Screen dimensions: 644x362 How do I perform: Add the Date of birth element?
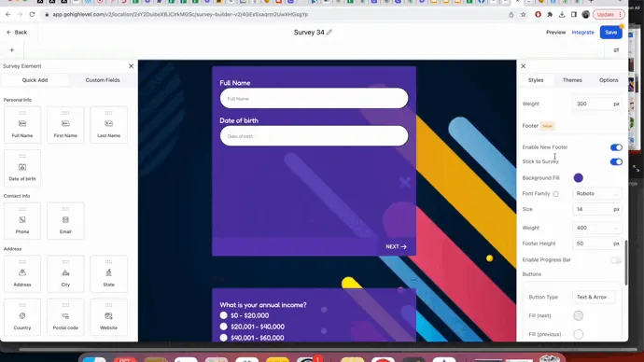point(22,168)
